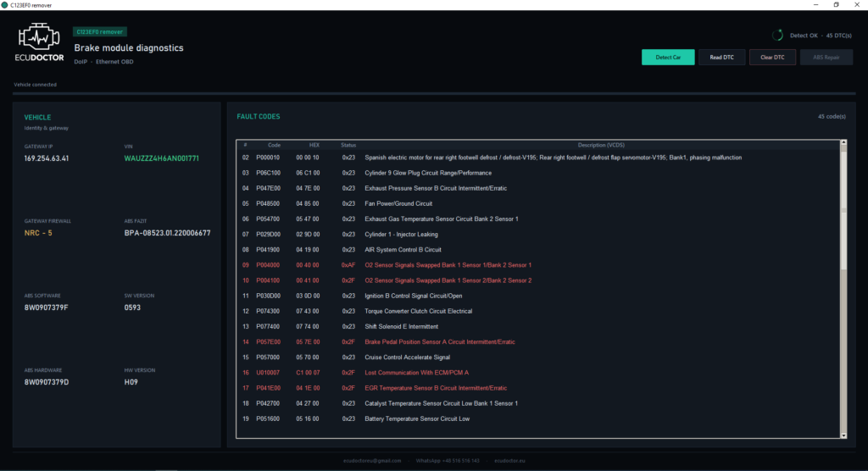Image resolution: width=868 pixels, height=471 pixels.
Task: Click the Detect OK status text
Action: 804,36
